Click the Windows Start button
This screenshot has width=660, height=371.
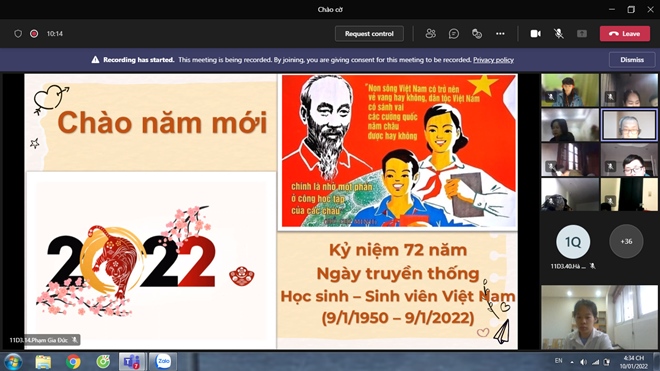pos(13,362)
